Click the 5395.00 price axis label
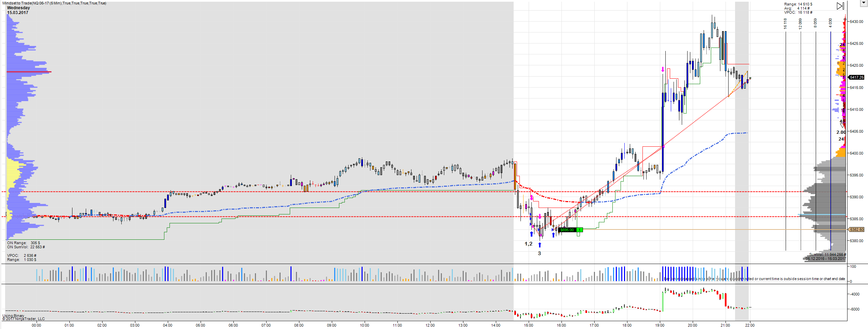Image resolution: width=868 pixels, height=329 pixels. click(x=856, y=175)
